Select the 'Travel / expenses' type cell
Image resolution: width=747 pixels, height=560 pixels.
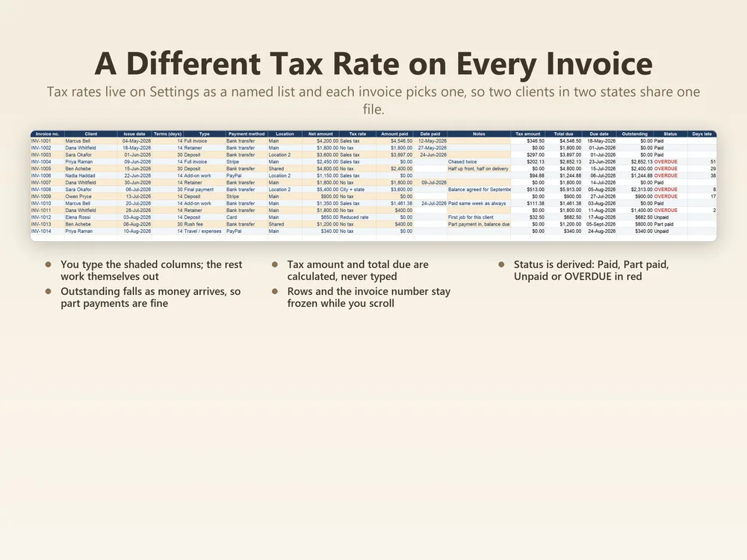(x=204, y=231)
